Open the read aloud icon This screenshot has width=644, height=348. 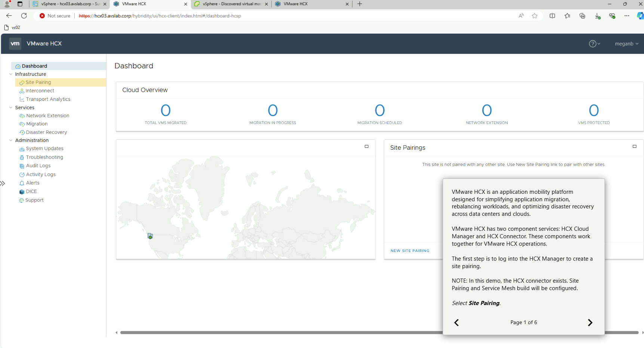tap(521, 16)
